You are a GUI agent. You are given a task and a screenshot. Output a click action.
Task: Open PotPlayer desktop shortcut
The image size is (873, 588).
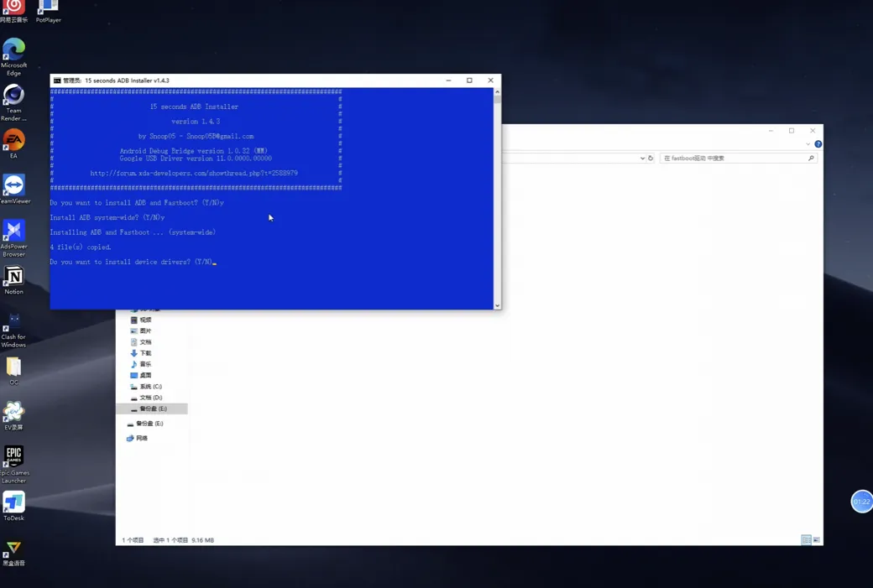coord(49,11)
